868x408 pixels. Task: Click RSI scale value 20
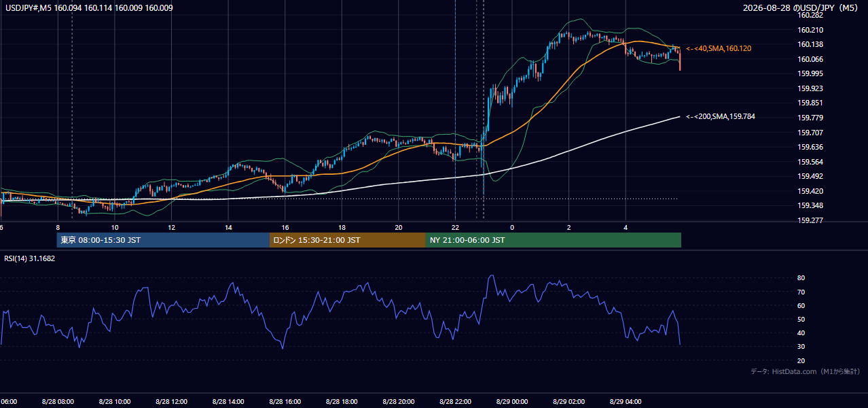click(801, 360)
